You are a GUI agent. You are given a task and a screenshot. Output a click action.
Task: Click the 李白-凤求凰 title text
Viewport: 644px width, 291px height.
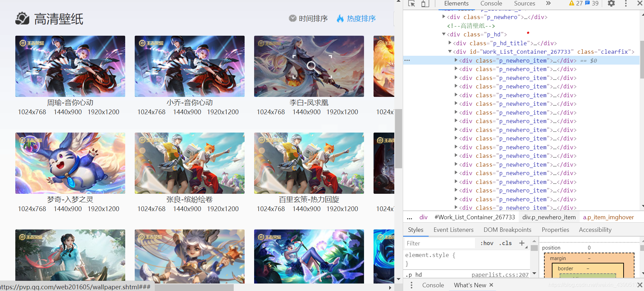click(x=309, y=103)
